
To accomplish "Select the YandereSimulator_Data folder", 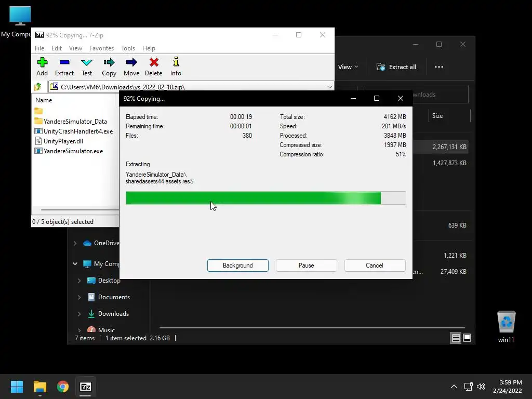I will (71, 121).
